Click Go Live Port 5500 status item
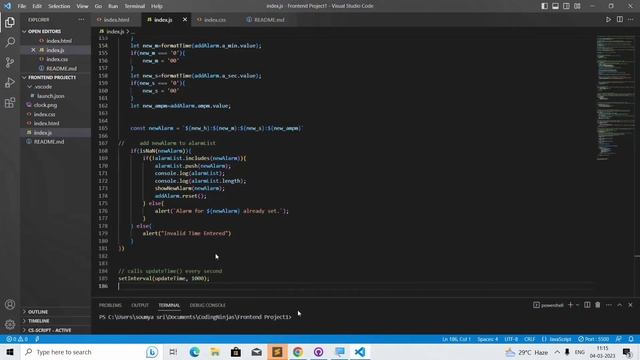Viewport: 640px width, 360px height. pos(593,339)
